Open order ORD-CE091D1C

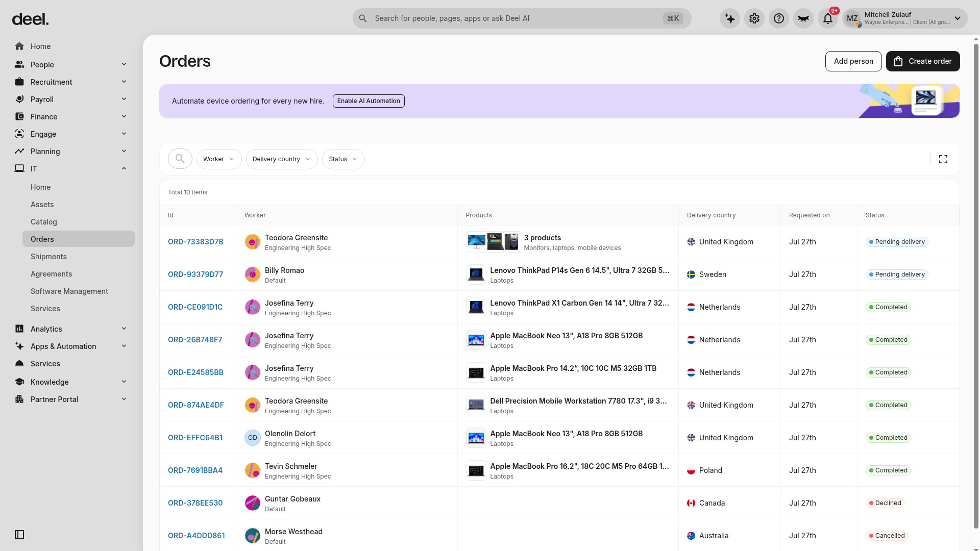click(x=195, y=307)
